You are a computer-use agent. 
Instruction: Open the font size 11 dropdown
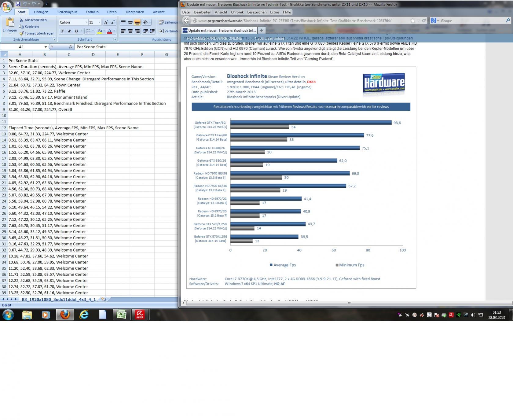click(99, 22)
